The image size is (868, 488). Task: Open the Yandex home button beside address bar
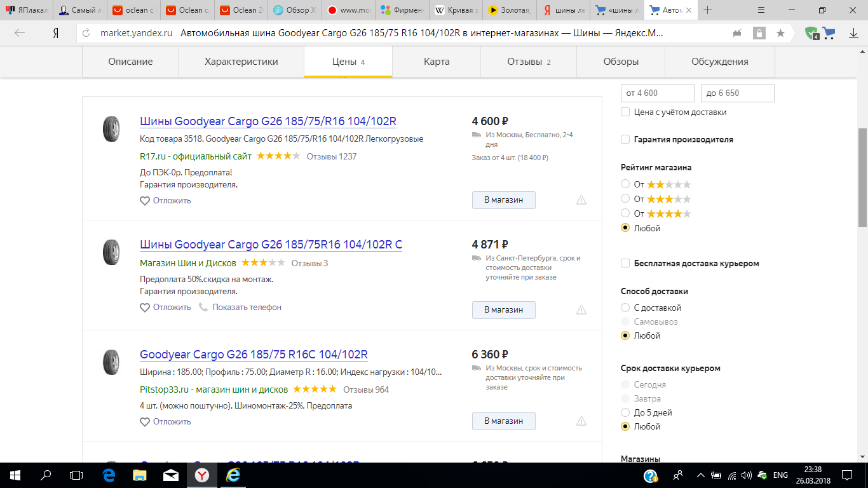tap(56, 33)
